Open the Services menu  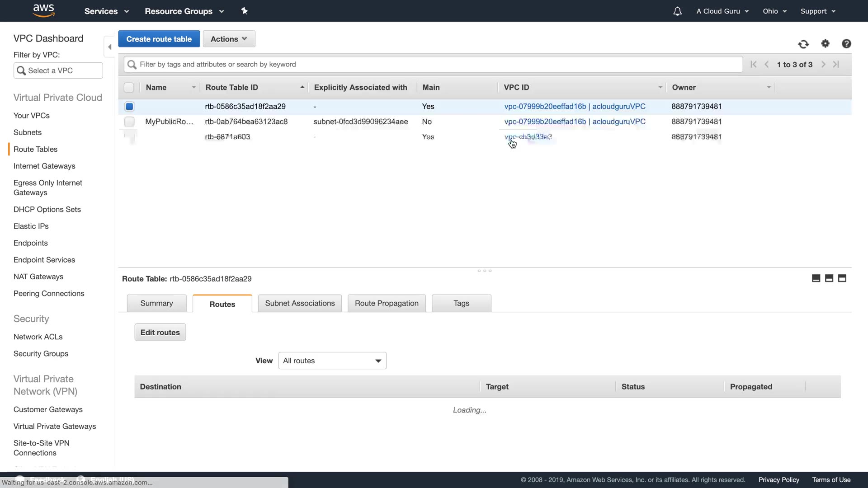click(x=106, y=11)
